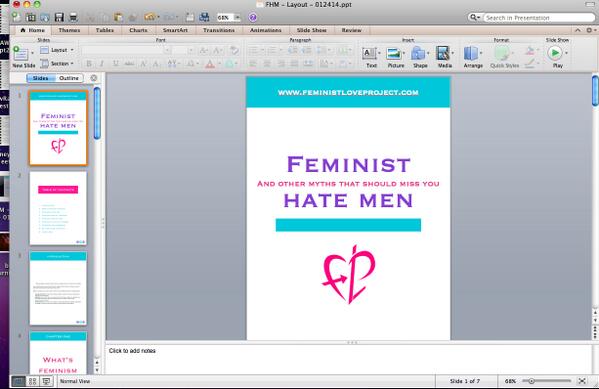The width and height of the screenshot is (599, 389).
Task: Open the Animations ribbon tab
Action: (266, 30)
